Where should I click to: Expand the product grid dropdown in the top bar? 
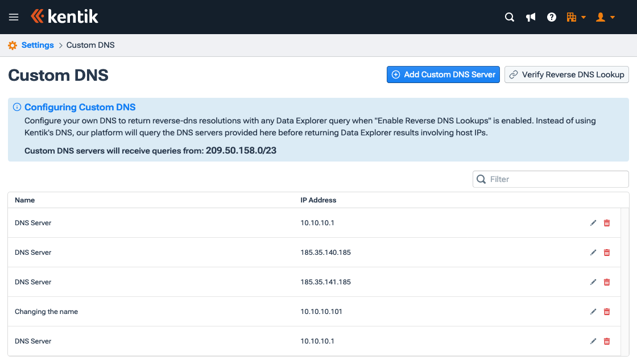tap(575, 17)
